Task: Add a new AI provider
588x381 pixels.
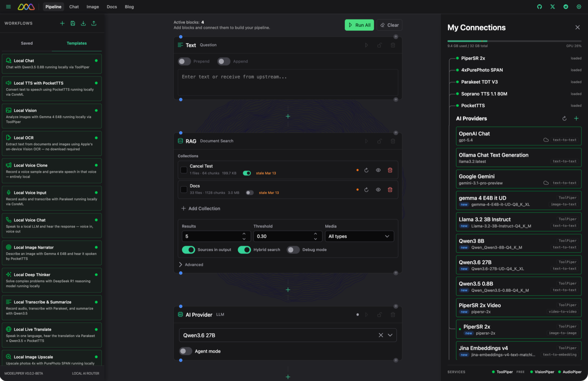Action: click(x=576, y=118)
